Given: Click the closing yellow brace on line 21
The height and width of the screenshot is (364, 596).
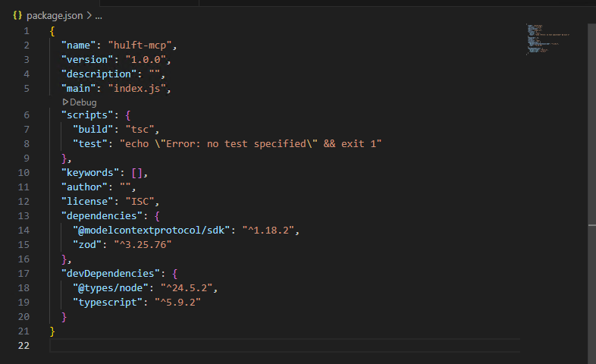Looking at the screenshot, I should point(52,331).
